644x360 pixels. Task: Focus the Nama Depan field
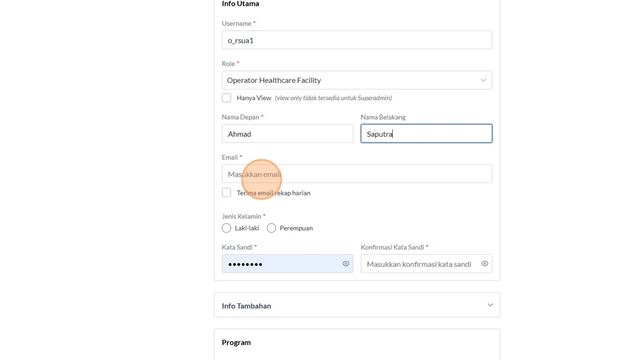pyautogui.click(x=287, y=134)
